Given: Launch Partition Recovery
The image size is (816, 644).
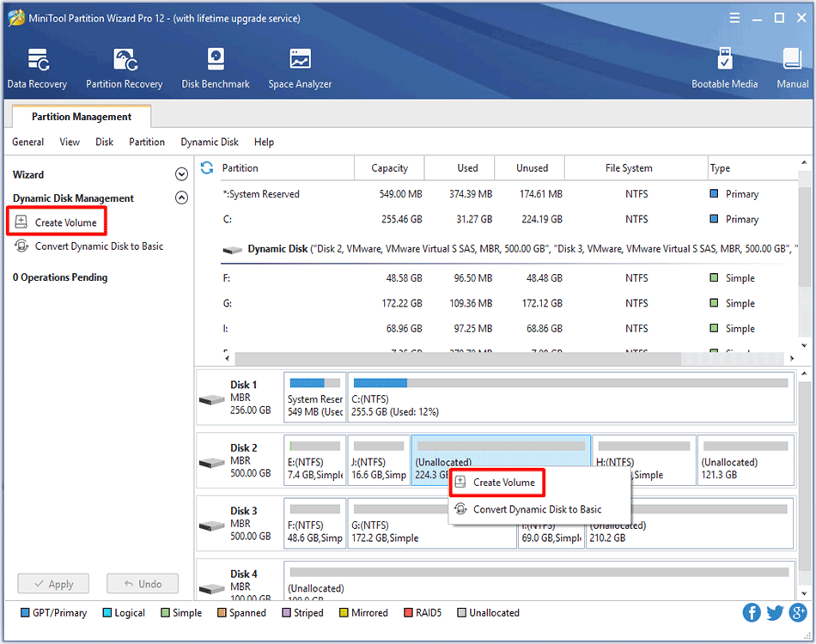Looking at the screenshot, I should coord(124,67).
